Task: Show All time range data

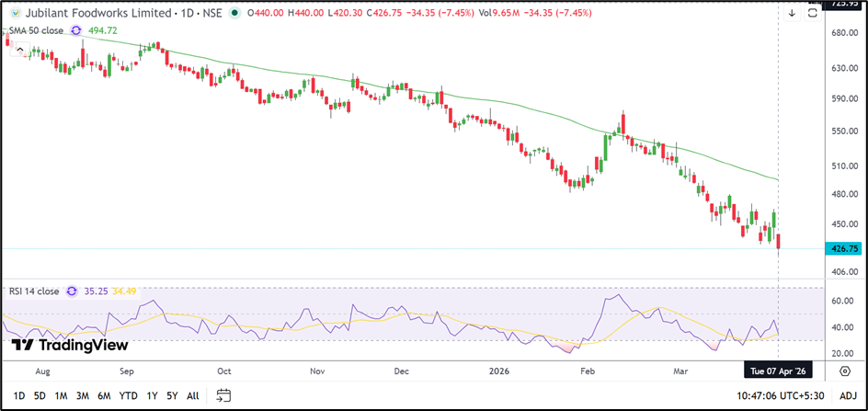Action: coord(193,395)
